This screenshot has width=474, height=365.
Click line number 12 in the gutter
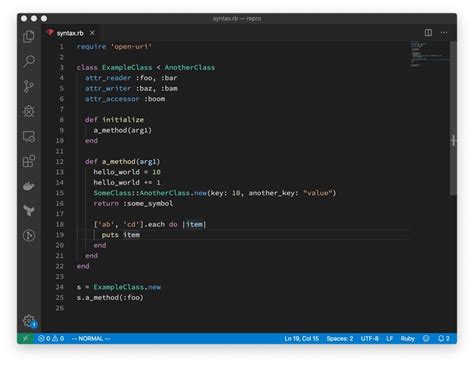click(x=60, y=162)
